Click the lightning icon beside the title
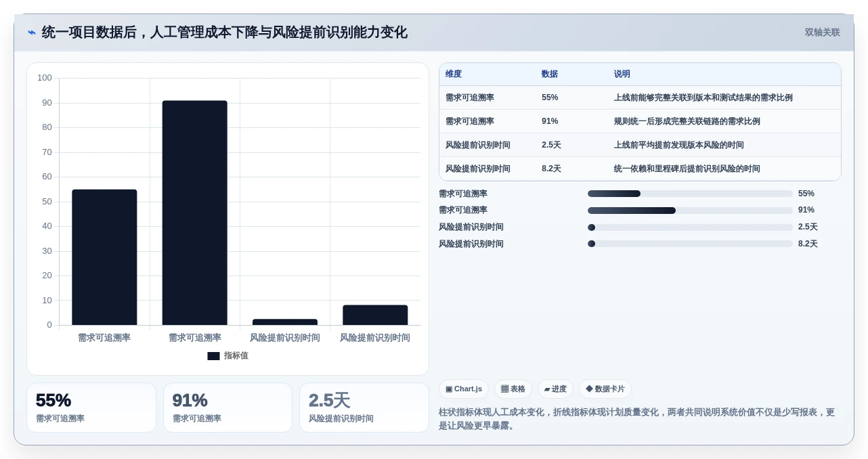 click(x=32, y=32)
